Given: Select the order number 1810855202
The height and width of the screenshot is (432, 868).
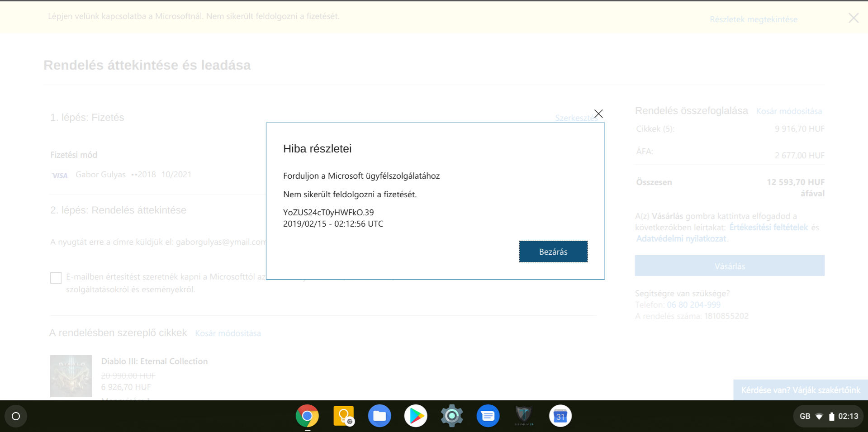Looking at the screenshot, I should (x=726, y=316).
